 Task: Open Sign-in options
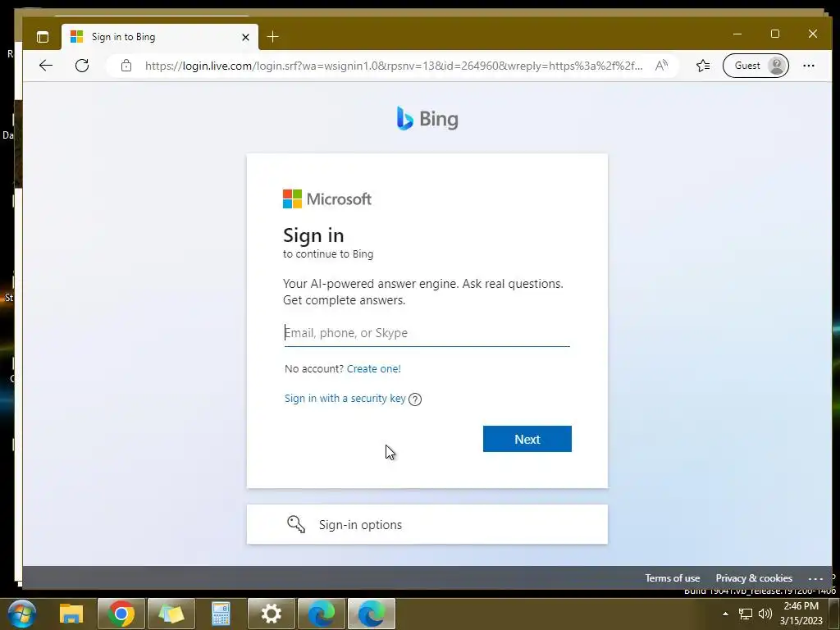(x=427, y=524)
